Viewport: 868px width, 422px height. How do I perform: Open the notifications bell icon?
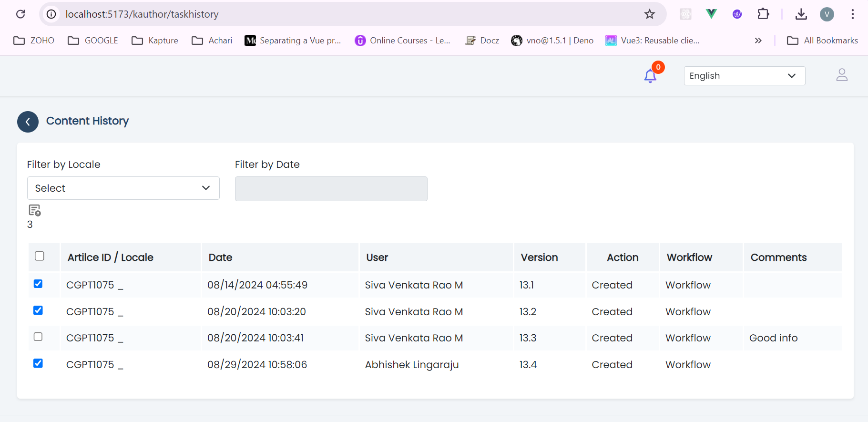(650, 76)
